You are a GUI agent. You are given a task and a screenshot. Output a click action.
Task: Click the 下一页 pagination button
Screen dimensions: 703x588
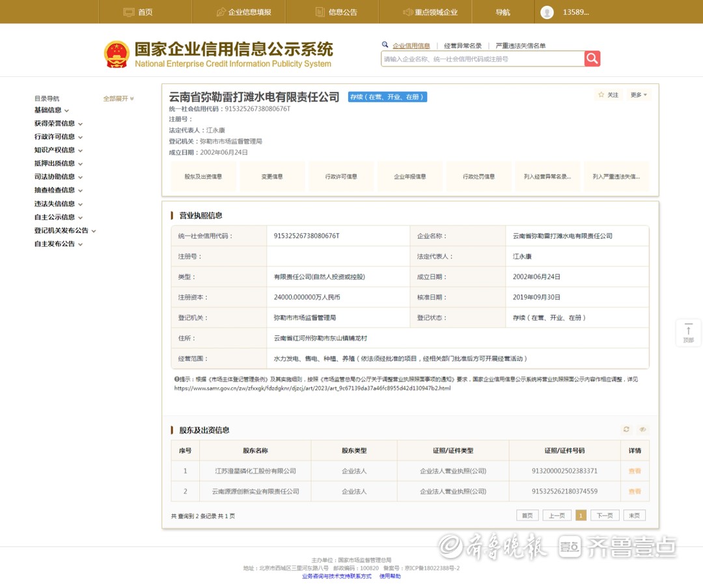605,515
